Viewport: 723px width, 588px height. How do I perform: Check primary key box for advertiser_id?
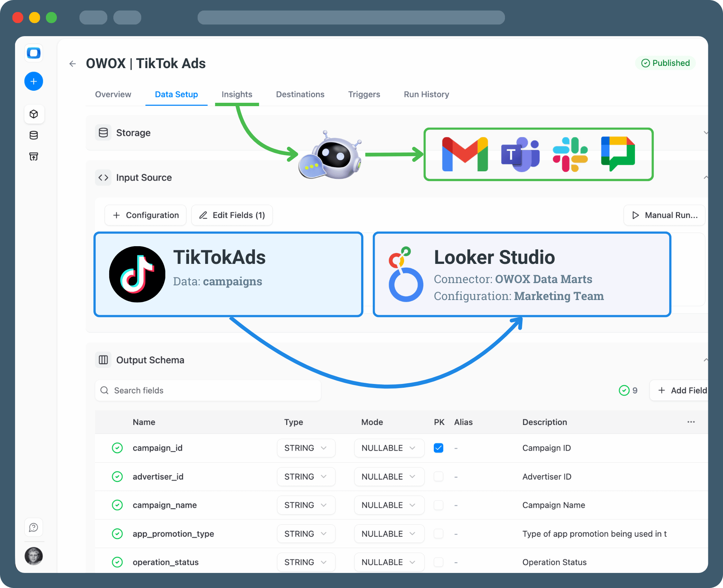[438, 477]
